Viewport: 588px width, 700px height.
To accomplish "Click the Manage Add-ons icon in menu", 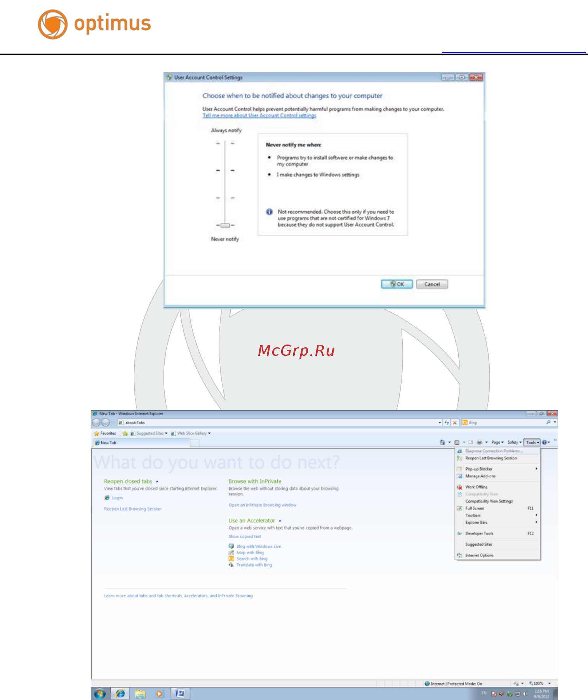I will (x=459, y=476).
